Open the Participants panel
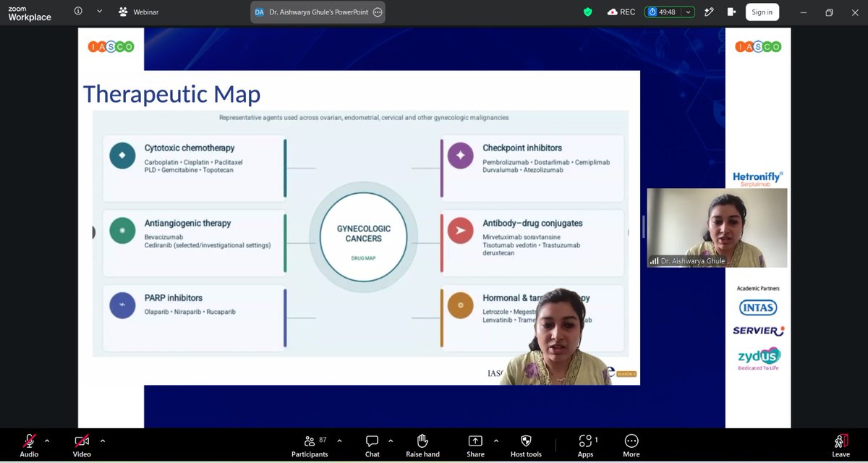 310,445
